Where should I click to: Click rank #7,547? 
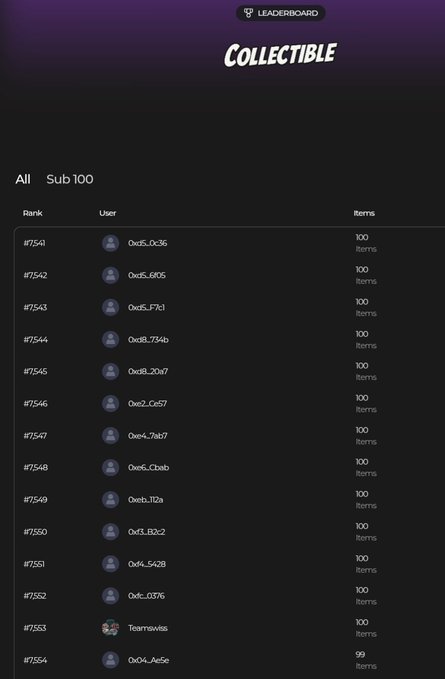coord(35,436)
